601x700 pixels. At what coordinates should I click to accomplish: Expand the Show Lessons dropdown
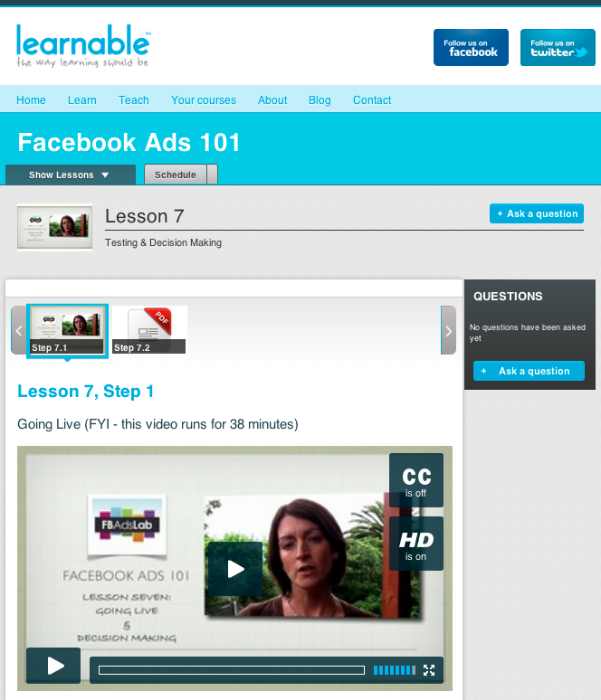(x=71, y=175)
